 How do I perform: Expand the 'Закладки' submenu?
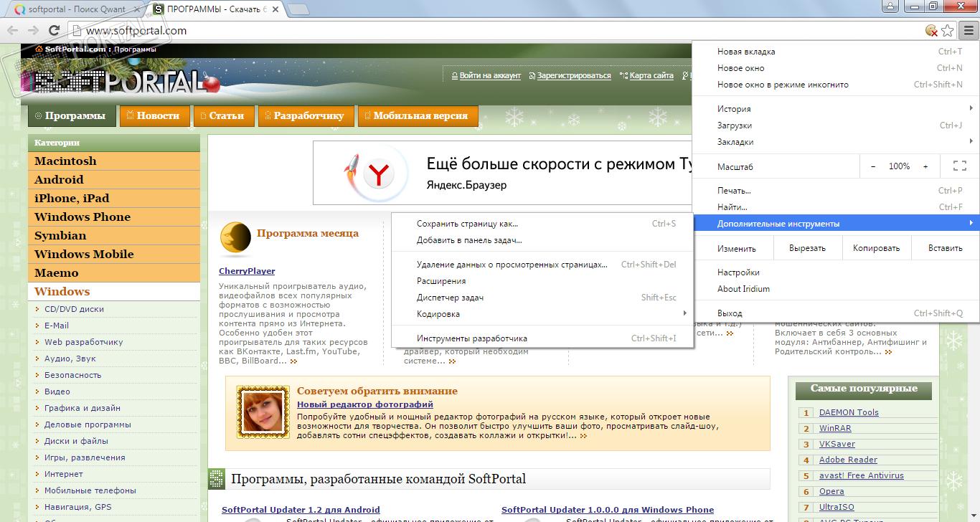(836, 142)
